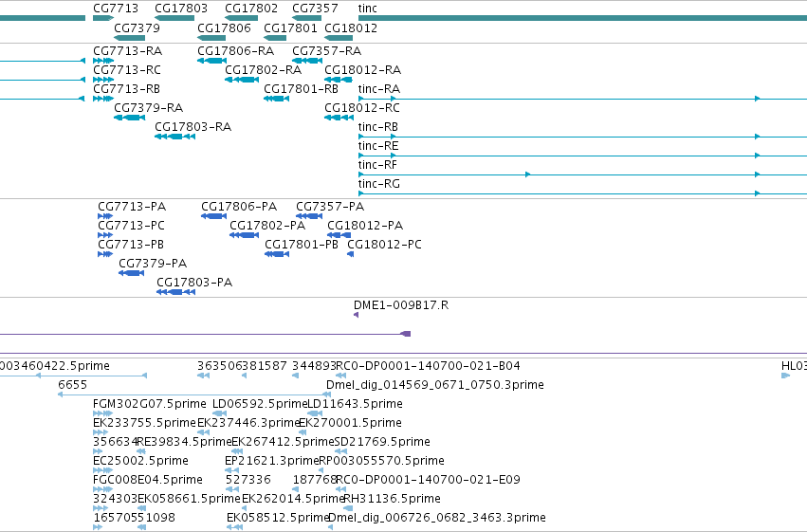Select the DME1-009B17.R feature

(401, 305)
